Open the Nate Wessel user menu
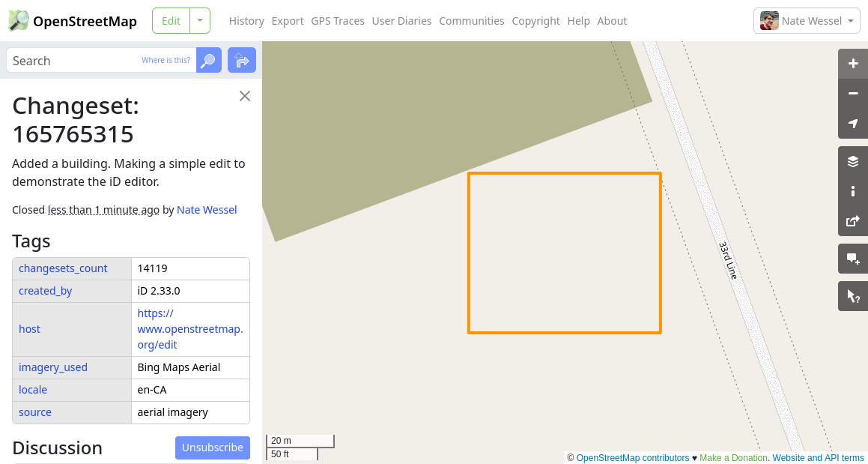This screenshot has height=464, width=868. [807, 21]
